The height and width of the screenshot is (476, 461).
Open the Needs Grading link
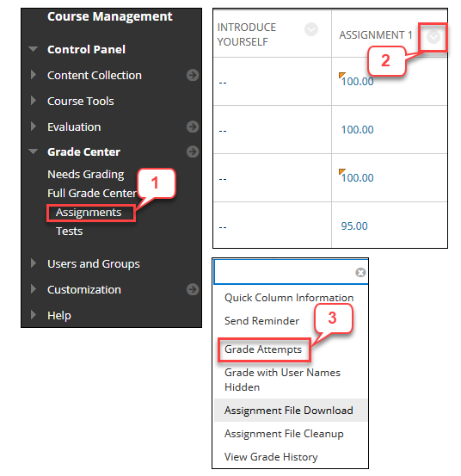[x=86, y=175]
